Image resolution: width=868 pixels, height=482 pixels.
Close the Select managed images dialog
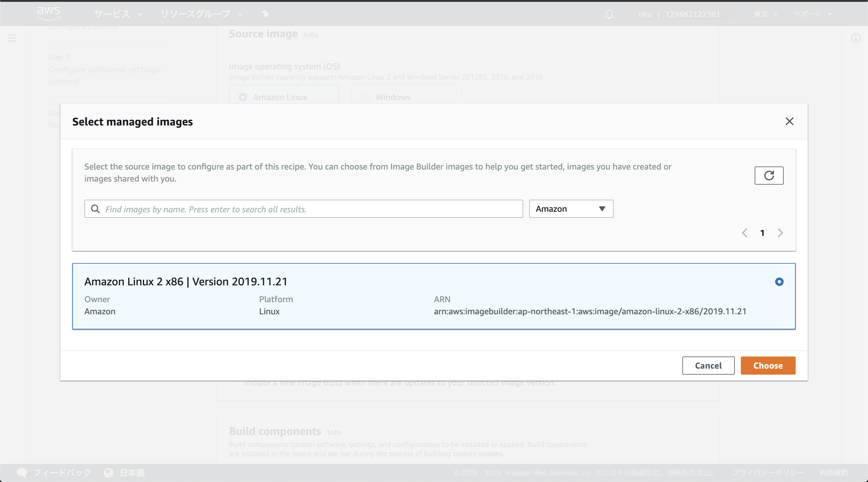click(789, 122)
